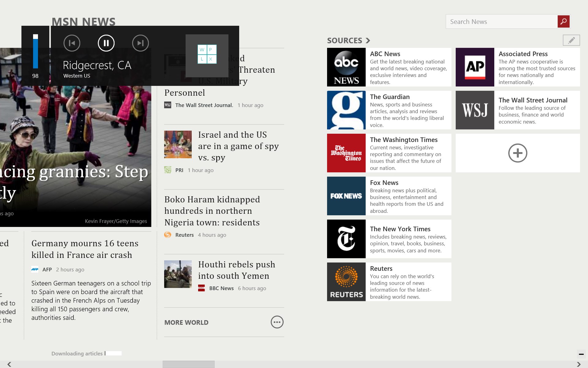588x368 pixels.
Task: Click in the Search News field
Action: 501,21
